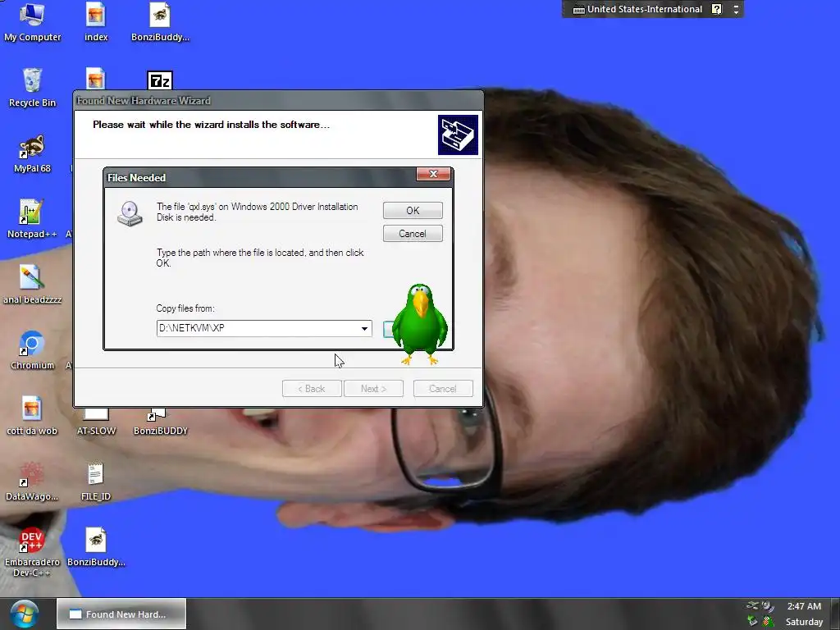Select BonziBuddy file icon beside Embarcadero Dev-C++
The width and height of the screenshot is (840, 630).
click(96, 547)
